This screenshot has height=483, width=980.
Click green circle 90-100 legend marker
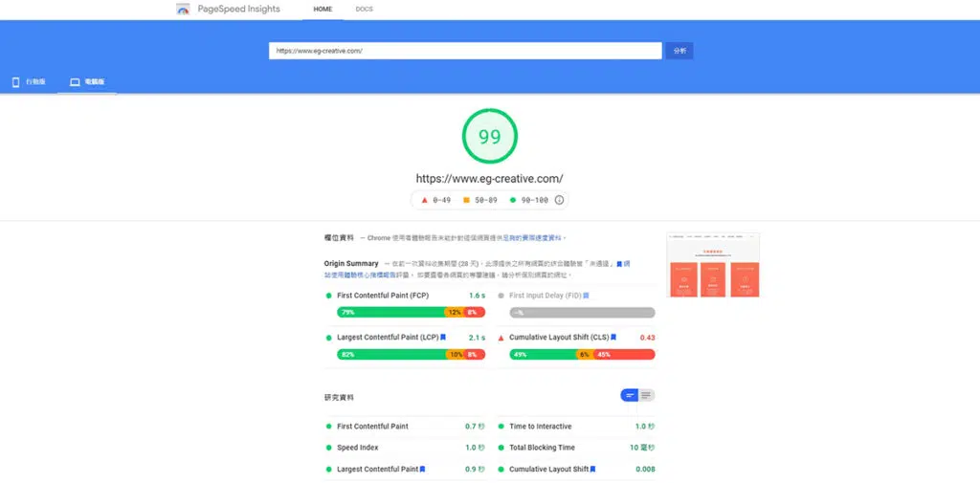[513, 200]
